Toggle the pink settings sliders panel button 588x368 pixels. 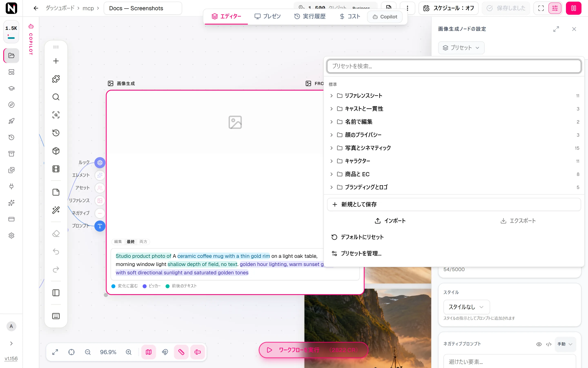click(x=555, y=8)
